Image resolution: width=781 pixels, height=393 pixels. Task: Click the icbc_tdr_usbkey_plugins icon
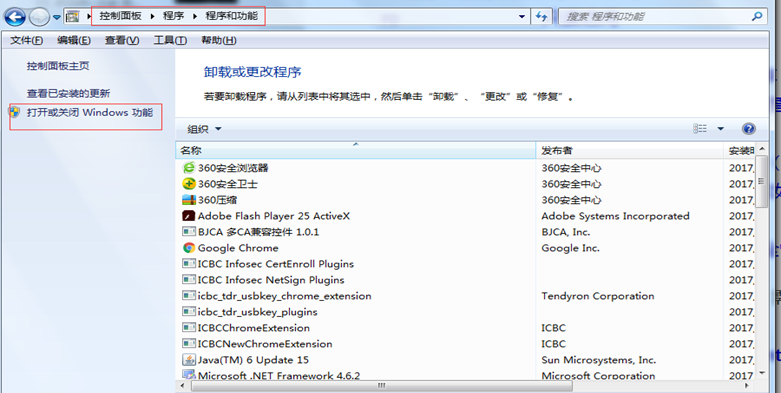[189, 311]
